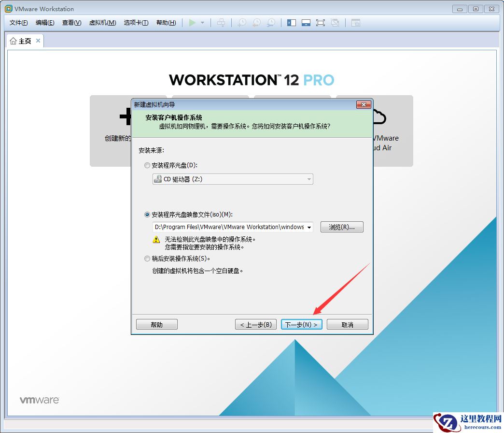This screenshot has height=433, width=504.
Task: Select the 安装程序光盘(D) radio option
Action: (147, 165)
